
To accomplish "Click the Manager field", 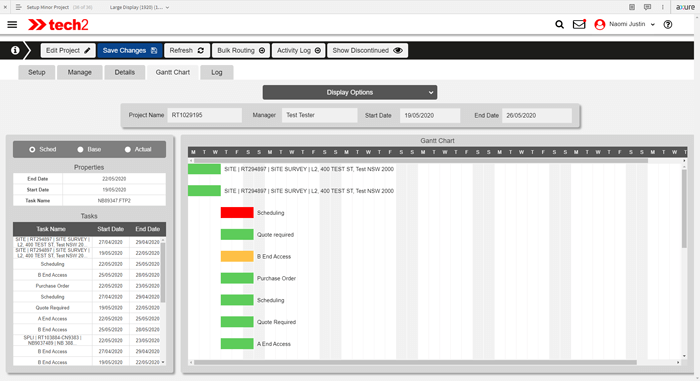I will click(x=319, y=115).
